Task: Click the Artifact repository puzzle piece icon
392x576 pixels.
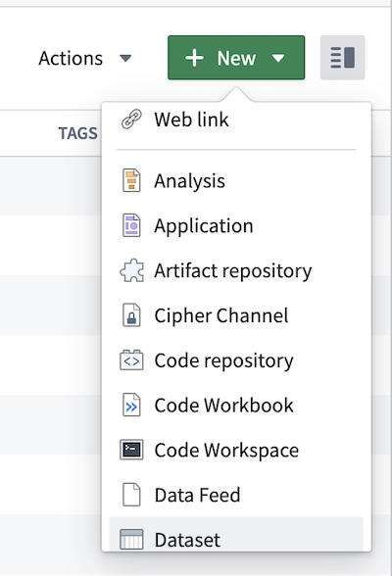Action: click(131, 270)
